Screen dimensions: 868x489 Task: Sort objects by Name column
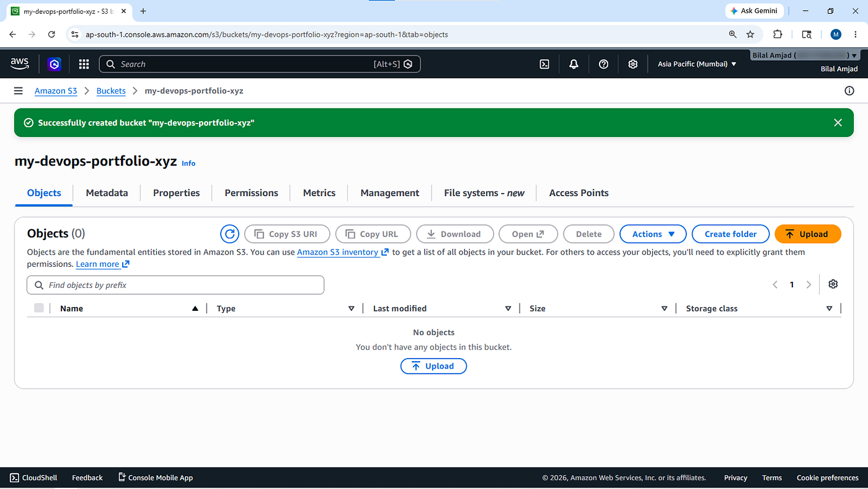[129, 308]
